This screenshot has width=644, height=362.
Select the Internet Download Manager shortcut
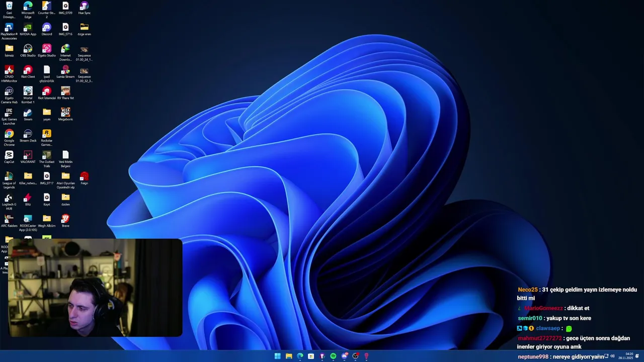click(x=65, y=52)
